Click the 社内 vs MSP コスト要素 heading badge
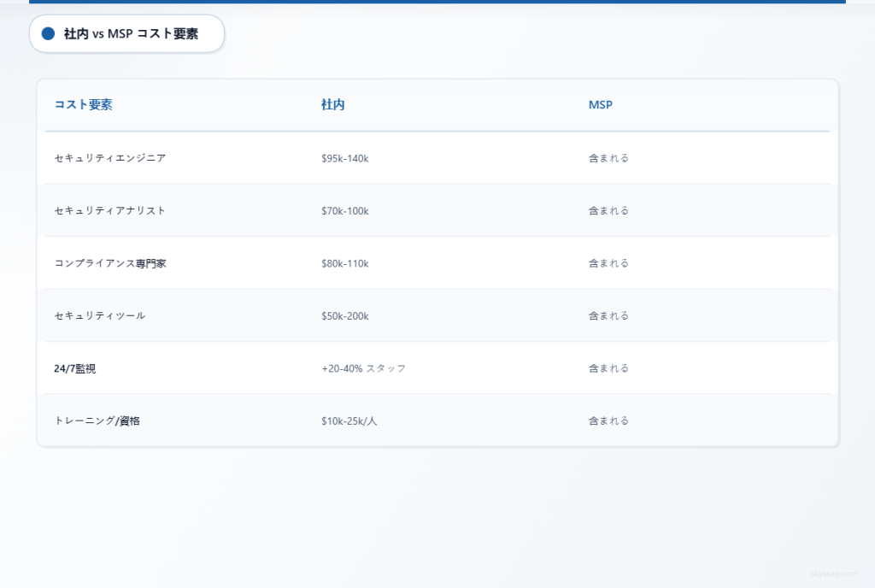 (x=126, y=34)
